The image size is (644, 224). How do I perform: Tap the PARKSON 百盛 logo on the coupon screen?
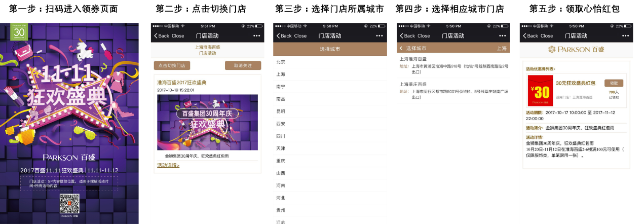tap(577, 49)
